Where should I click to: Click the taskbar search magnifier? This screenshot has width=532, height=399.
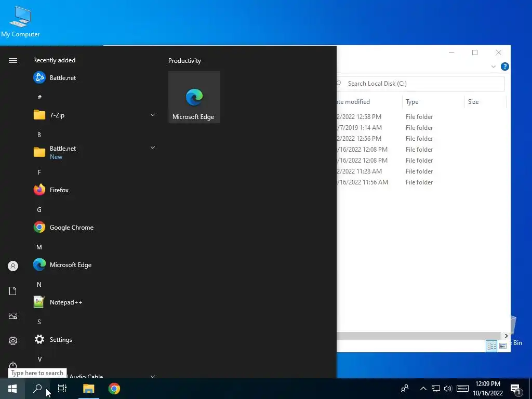37,389
